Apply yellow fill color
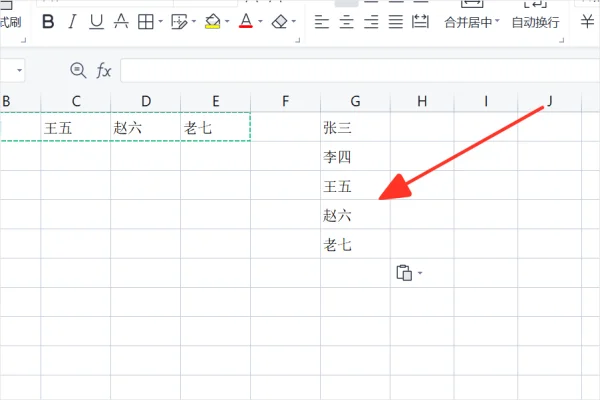Viewport: 600px width, 400px height. [x=213, y=21]
